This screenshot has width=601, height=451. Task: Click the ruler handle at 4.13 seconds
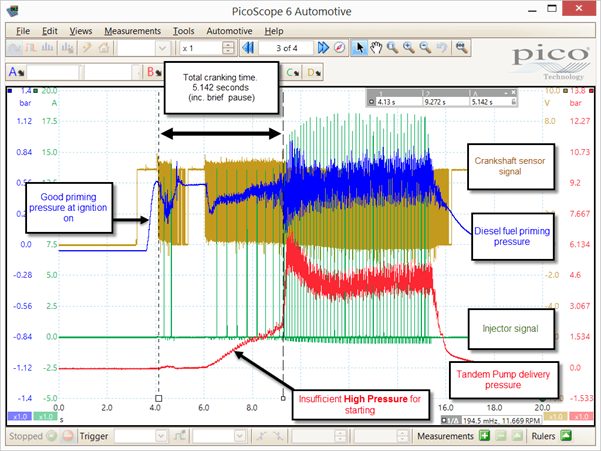pos(158,399)
